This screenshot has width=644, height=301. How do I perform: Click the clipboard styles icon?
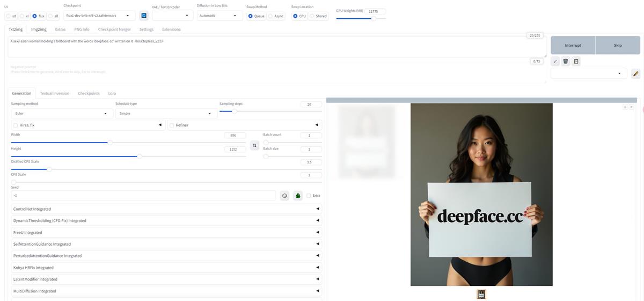click(x=576, y=61)
